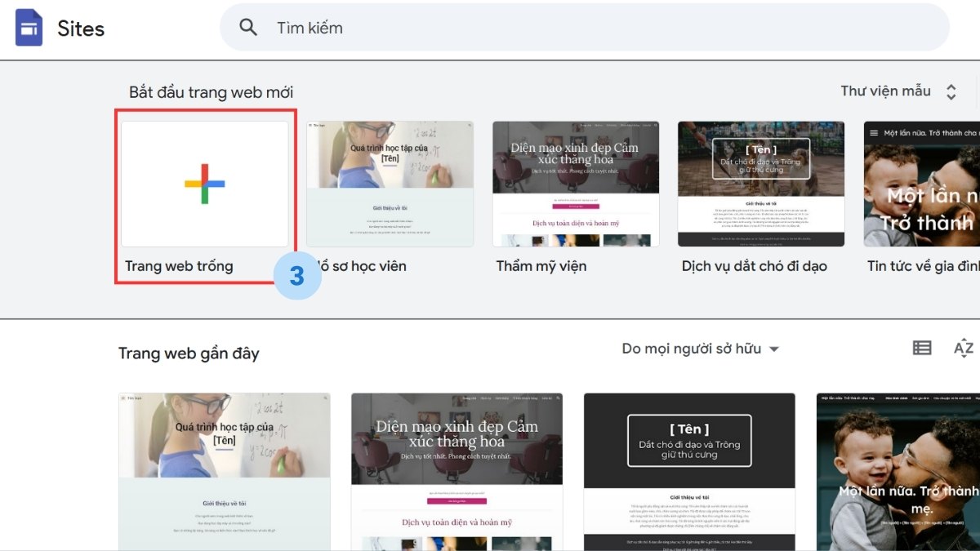Create a blank site with the plus thumbnail
980x551 pixels.
(204, 184)
